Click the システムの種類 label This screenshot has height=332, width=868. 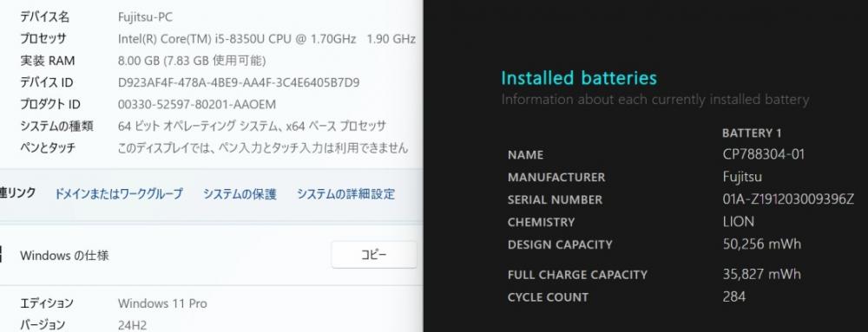pyautogui.click(x=56, y=126)
